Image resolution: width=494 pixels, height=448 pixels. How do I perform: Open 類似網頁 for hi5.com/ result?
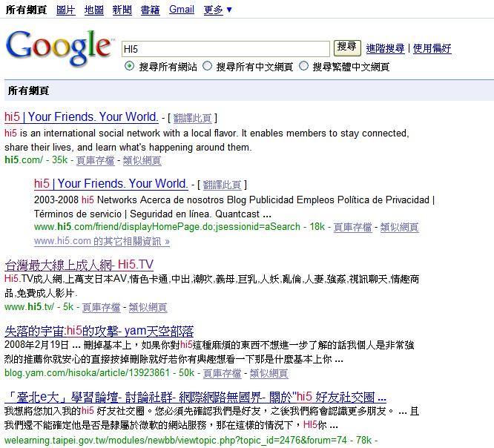(142, 160)
